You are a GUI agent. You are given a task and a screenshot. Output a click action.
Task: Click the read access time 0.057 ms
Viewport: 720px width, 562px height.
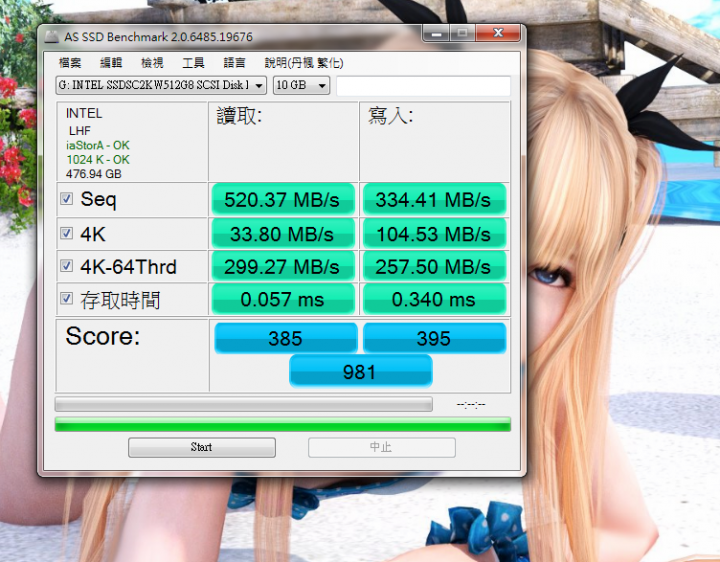tap(283, 299)
